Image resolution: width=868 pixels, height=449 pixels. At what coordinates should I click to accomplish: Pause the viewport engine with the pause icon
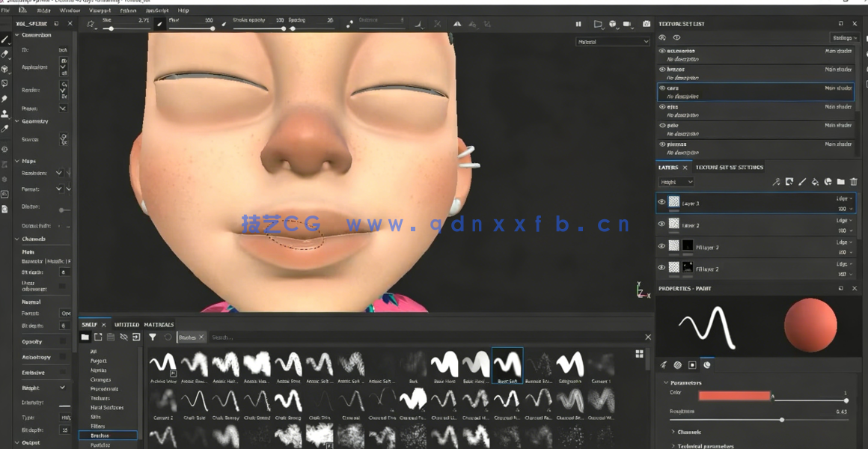point(578,24)
